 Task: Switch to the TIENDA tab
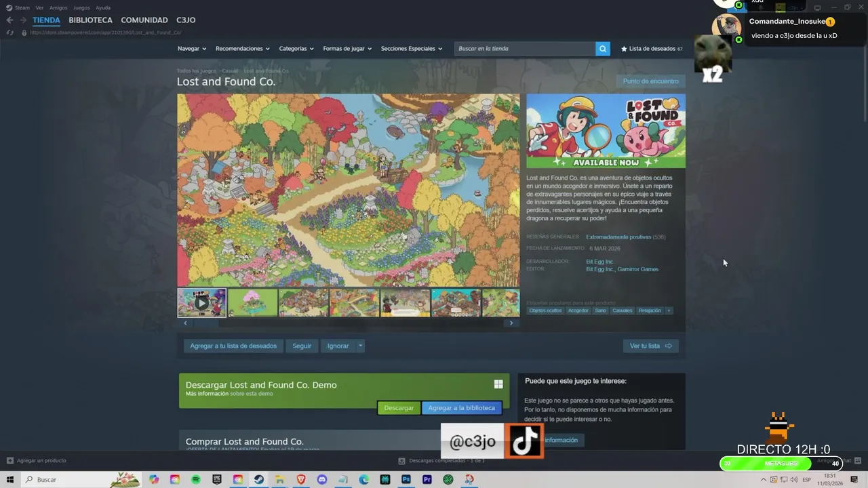click(46, 20)
